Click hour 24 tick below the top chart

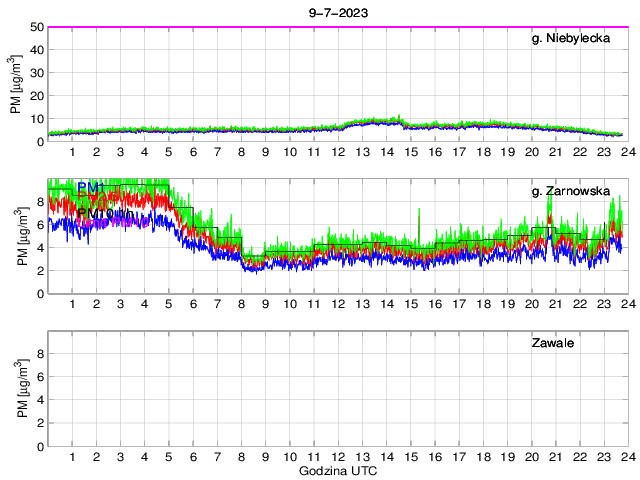coord(626,152)
